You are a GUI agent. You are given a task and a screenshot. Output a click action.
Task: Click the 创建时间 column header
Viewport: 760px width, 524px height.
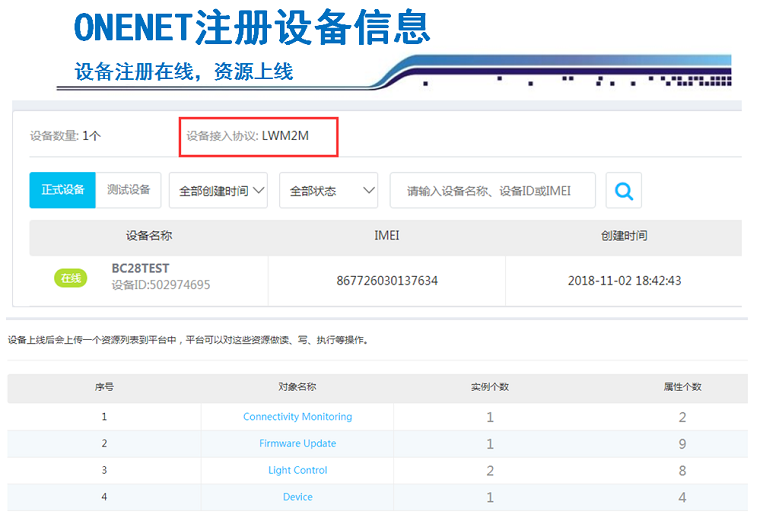click(x=624, y=236)
